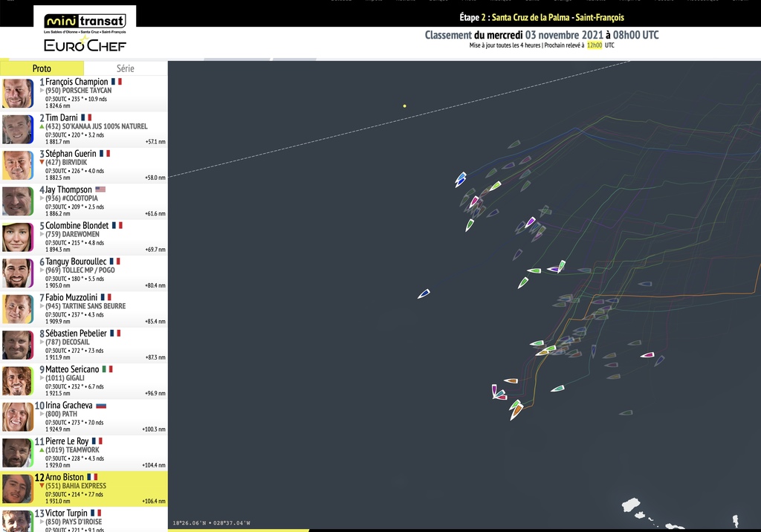Open Colombine Blondet's skipper photo
Viewport: 761px width, 532px height.
pos(18,237)
